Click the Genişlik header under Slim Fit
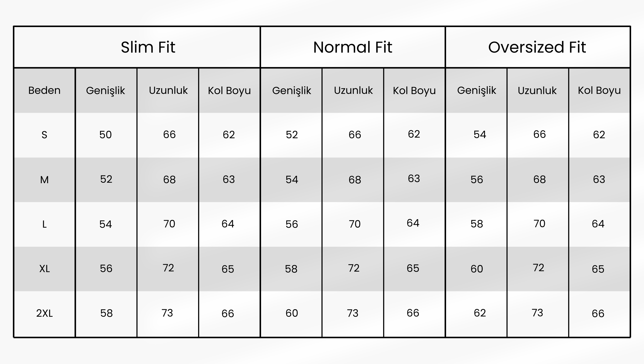644x364 pixels. pyautogui.click(x=105, y=90)
